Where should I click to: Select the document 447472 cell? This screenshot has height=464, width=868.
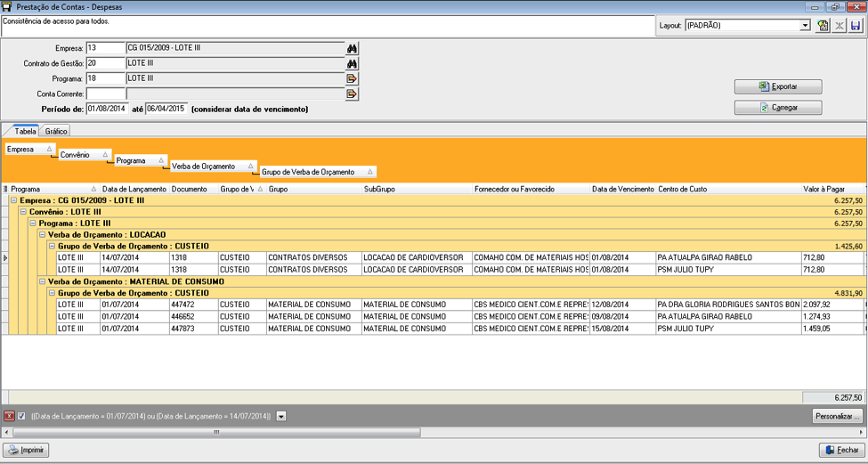(x=194, y=305)
